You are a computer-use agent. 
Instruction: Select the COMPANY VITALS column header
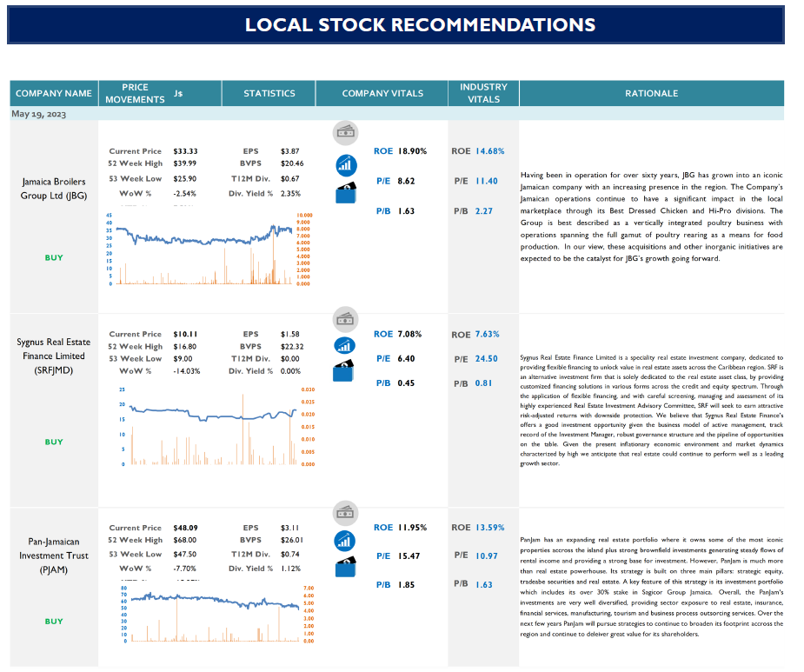tap(382, 93)
